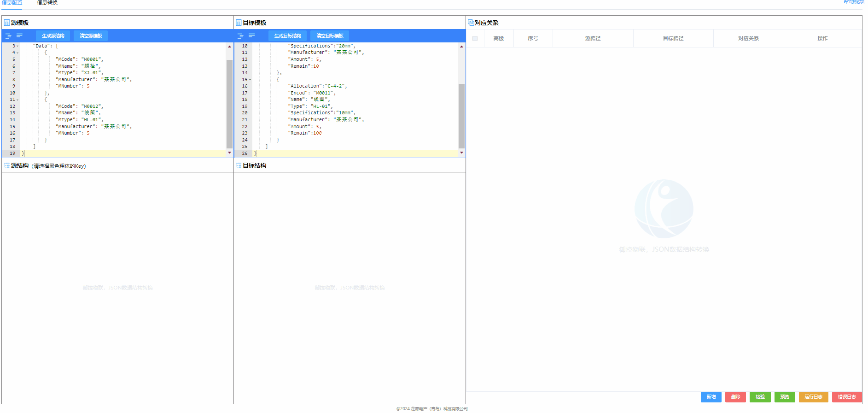Collapse the fold arrow at target line 15
This screenshot has height=413, width=868.
[250, 80]
